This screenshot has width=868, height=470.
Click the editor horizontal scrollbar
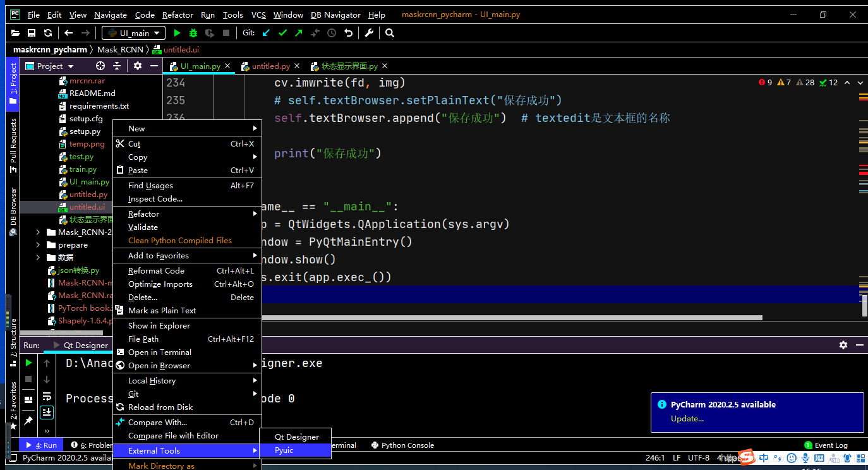(x=512, y=318)
